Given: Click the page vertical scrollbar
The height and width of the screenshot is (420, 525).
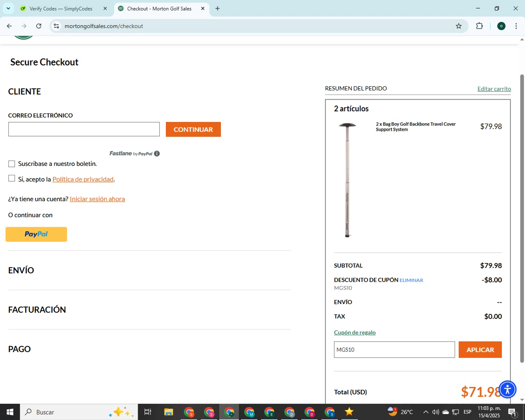Looking at the screenshot, I should (522, 219).
